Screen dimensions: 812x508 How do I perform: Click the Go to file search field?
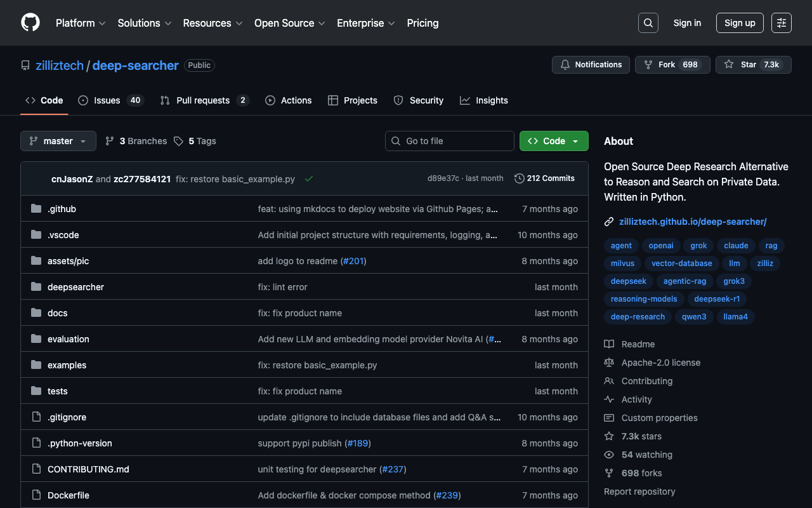click(x=450, y=141)
